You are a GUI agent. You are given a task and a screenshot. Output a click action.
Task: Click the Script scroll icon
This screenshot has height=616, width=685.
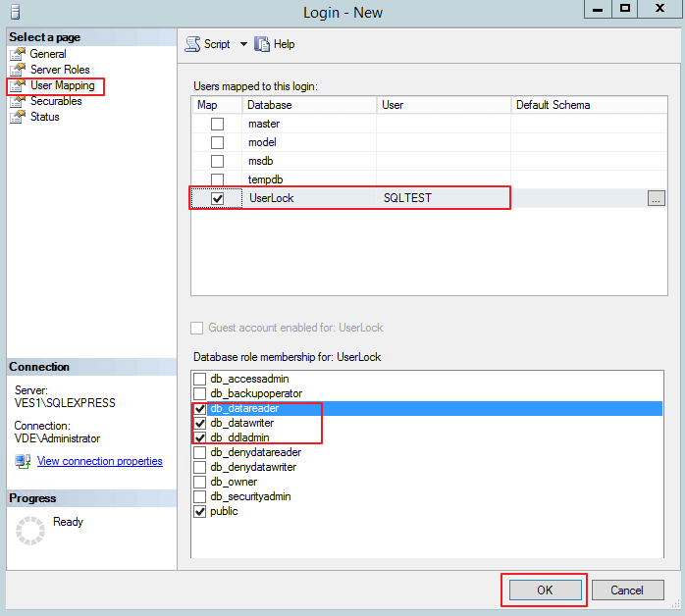[x=192, y=44]
